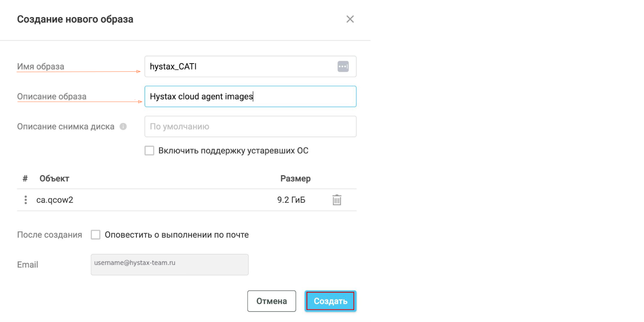The width and height of the screenshot is (644, 322).
Task: Select the ca.qcow2 object row name
Action: tap(55, 200)
